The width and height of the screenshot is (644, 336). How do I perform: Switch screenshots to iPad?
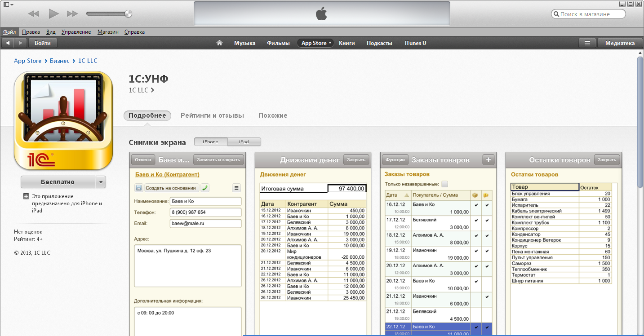pyautogui.click(x=244, y=141)
